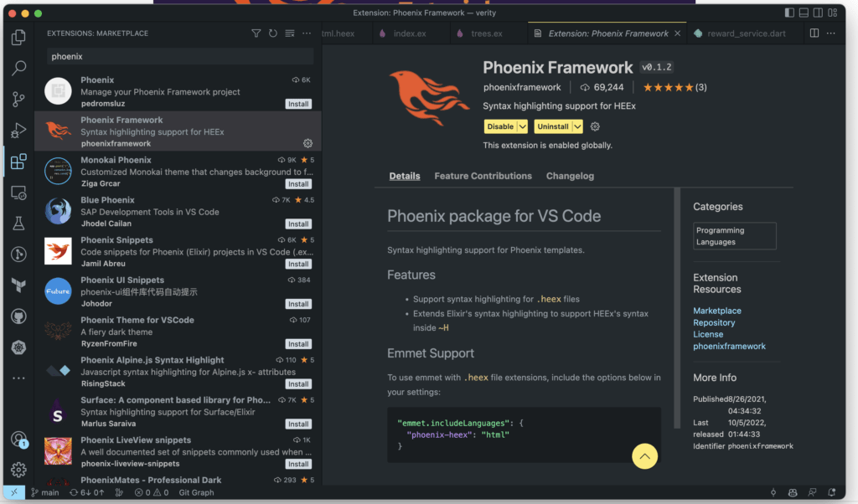
Task: Show additional views ellipsis in activity bar
Action: click(x=18, y=378)
